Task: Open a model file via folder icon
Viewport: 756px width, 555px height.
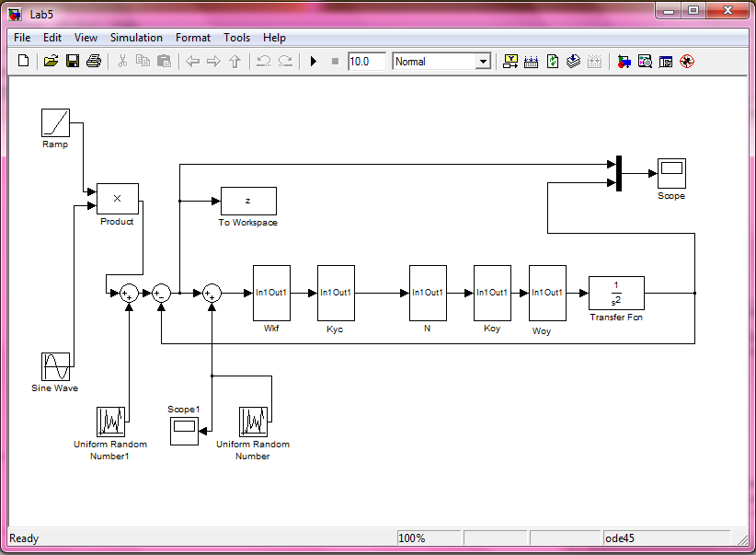Action: [51, 62]
